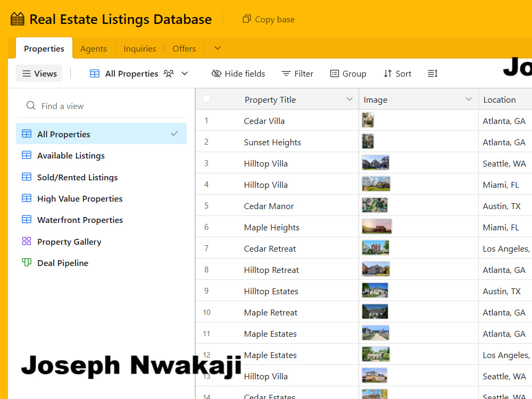532x399 pixels.
Task: Click grid icon of Sold/Rented Listings
Action: [x=27, y=177]
